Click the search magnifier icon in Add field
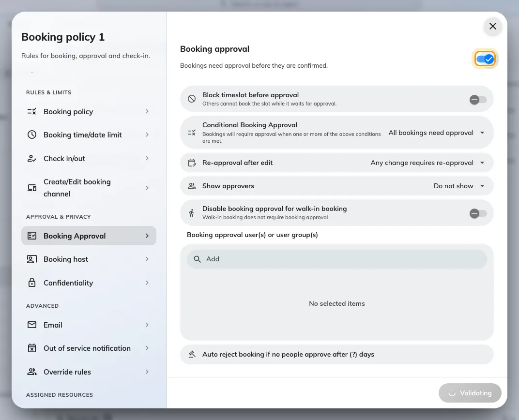Screen dimensions: 519x420 tap(197, 259)
